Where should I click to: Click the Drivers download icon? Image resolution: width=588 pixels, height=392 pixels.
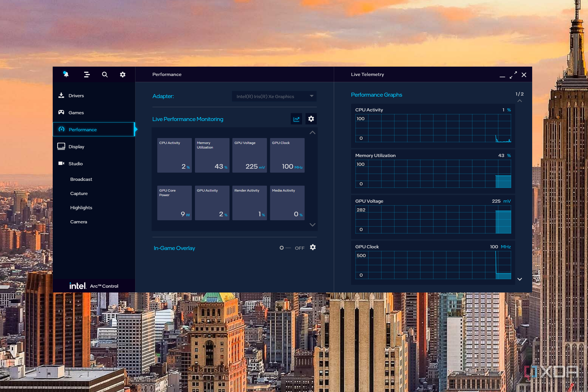tap(61, 96)
